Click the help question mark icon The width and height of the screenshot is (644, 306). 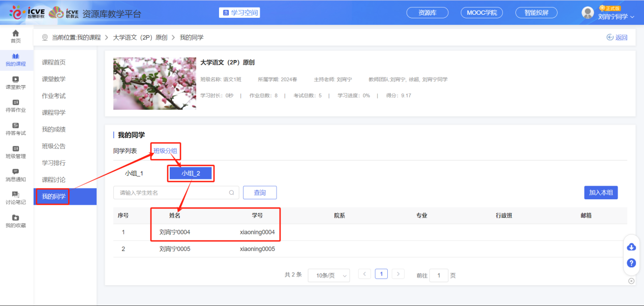tap(631, 263)
